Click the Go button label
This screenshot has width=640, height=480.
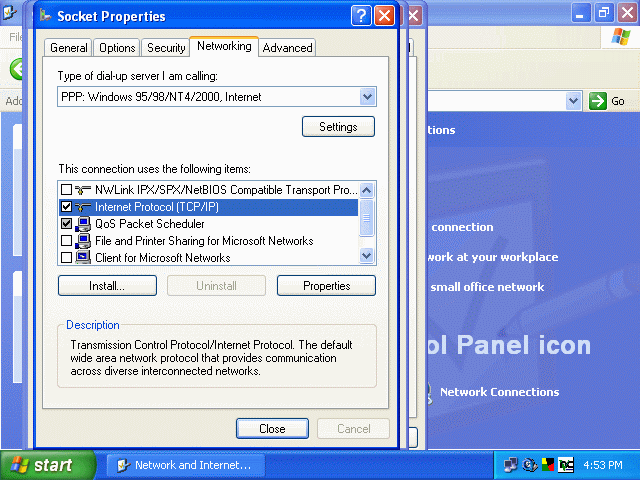[x=618, y=101]
